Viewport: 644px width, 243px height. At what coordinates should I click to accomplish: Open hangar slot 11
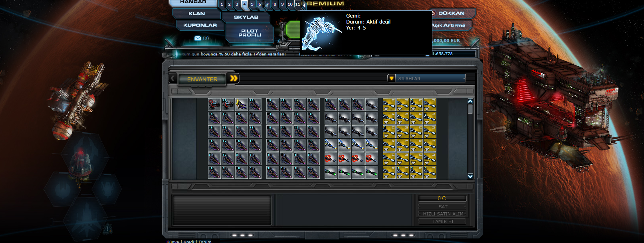(297, 4)
